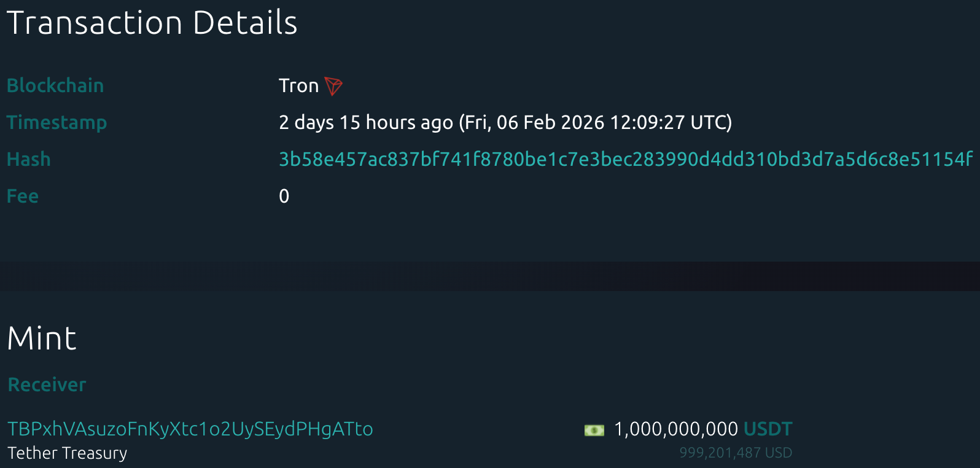Click the Tron blockchain name text

[298, 86]
